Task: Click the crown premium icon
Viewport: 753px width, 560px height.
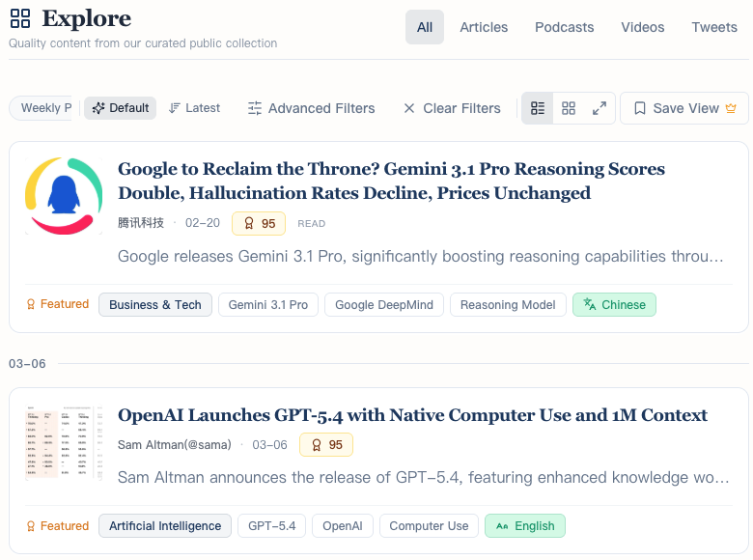Action: click(731, 108)
